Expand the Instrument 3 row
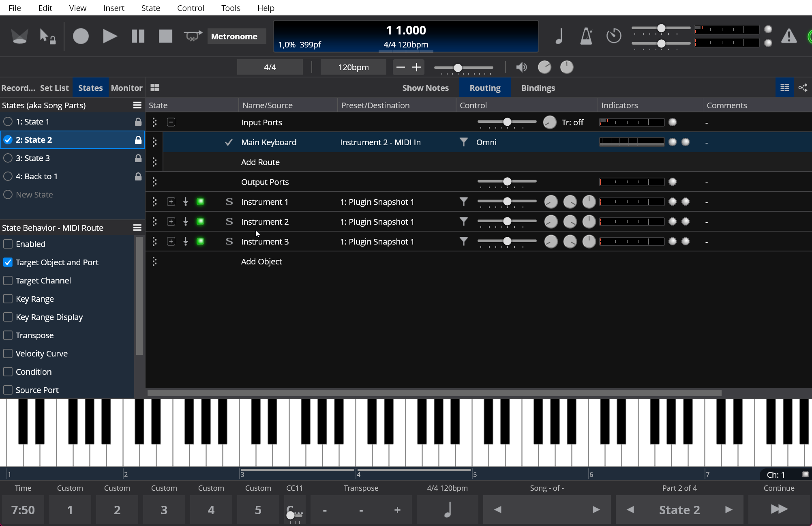Viewport: 812px width, 526px height. tap(171, 241)
